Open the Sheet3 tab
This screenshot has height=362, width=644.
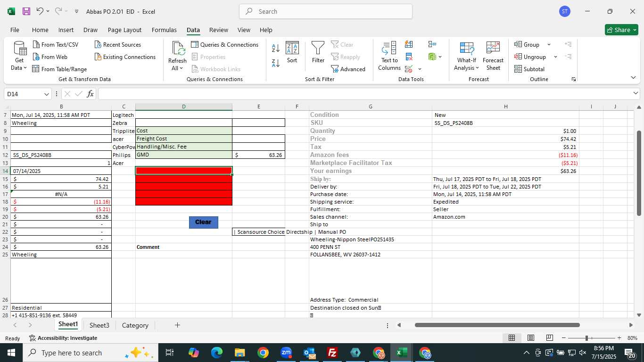tap(99, 325)
